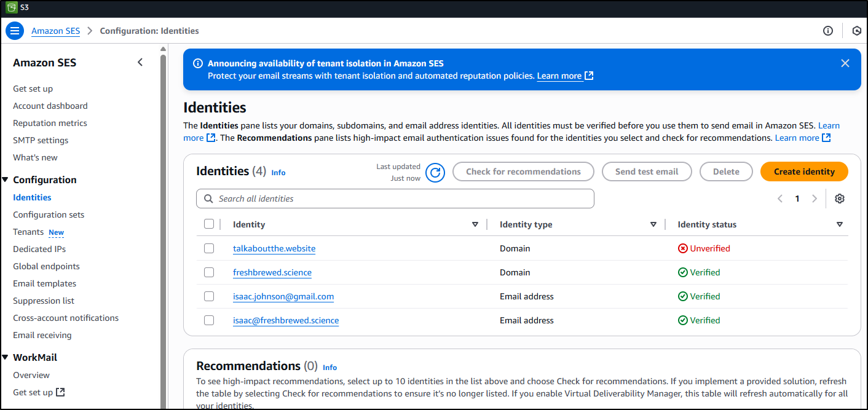Image resolution: width=868 pixels, height=410 pixels.
Task: Select all identities with header checkbox
Action: 209,224
